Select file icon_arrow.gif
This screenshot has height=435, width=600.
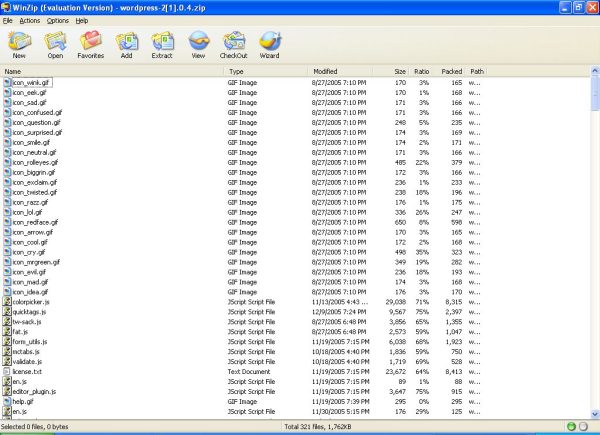pyautogui.click(x=33, y=232)
